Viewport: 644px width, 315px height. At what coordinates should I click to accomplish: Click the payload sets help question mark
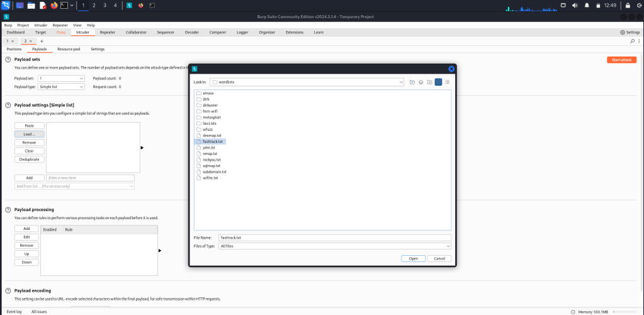point(8,59)
